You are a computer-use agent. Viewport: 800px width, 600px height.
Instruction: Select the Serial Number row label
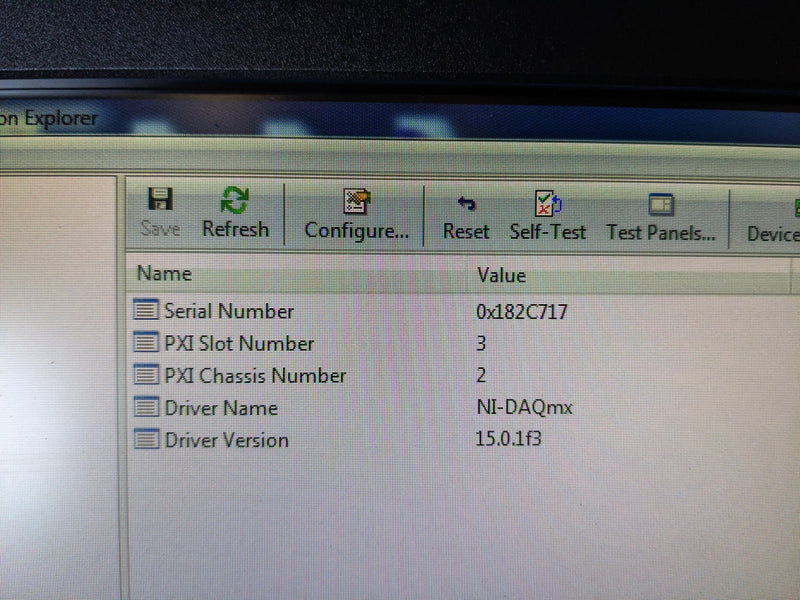tap(229, 311)
